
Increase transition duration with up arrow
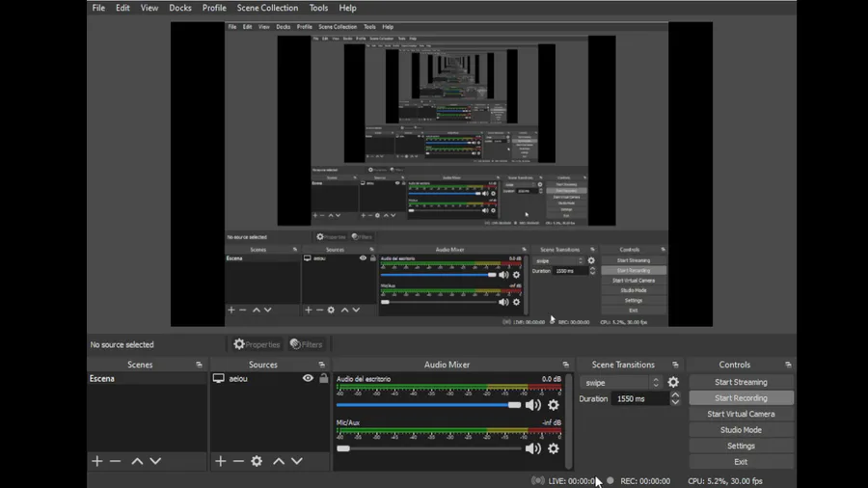point(675,395)
